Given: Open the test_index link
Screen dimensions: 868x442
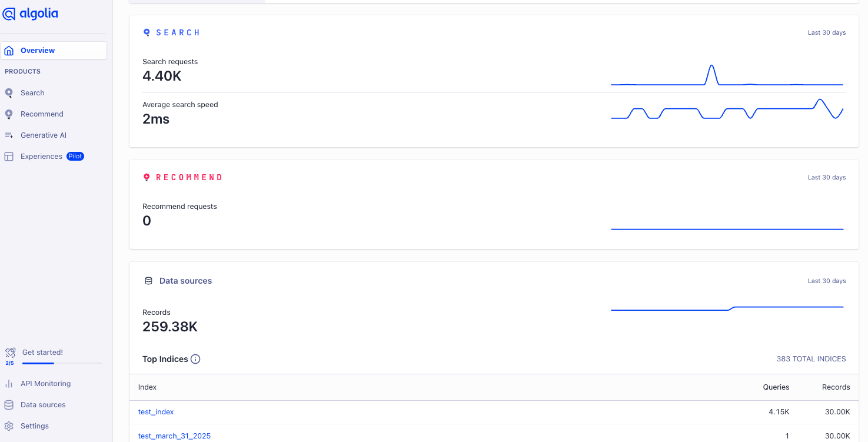Looking at the screenshot, I should pos(156,412).
